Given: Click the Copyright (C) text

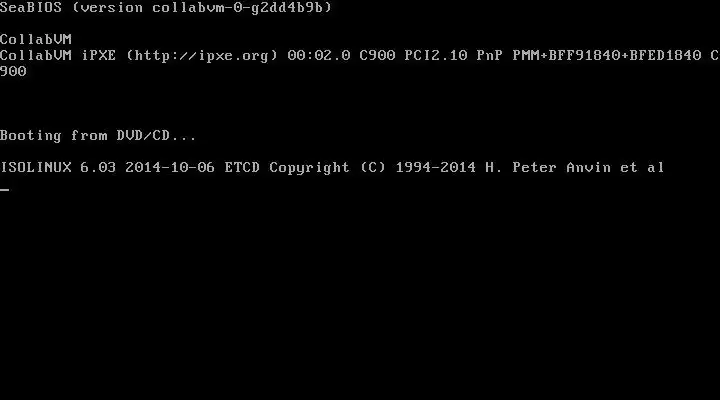Looking at the screenshot, I should tap(327, 168).
